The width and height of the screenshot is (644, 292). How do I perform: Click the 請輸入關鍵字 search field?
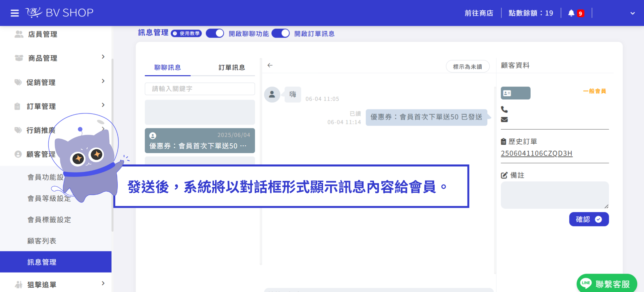pos(200,89)
